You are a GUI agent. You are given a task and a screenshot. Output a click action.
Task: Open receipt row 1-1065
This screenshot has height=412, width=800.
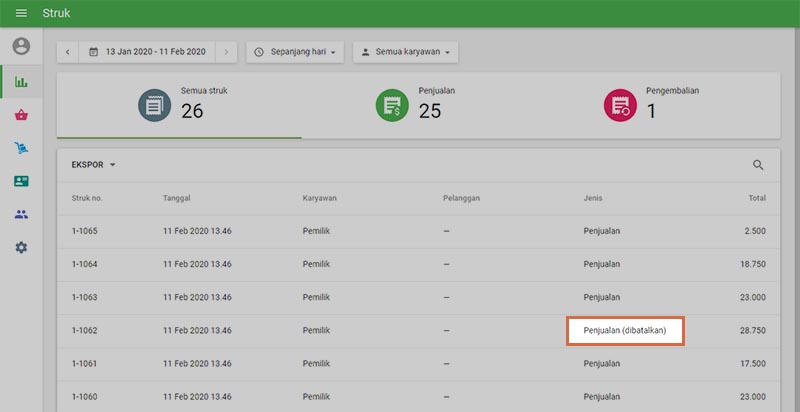(418, 231)
